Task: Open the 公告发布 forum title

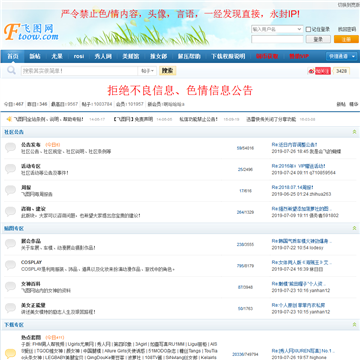Action: point(31,145)
